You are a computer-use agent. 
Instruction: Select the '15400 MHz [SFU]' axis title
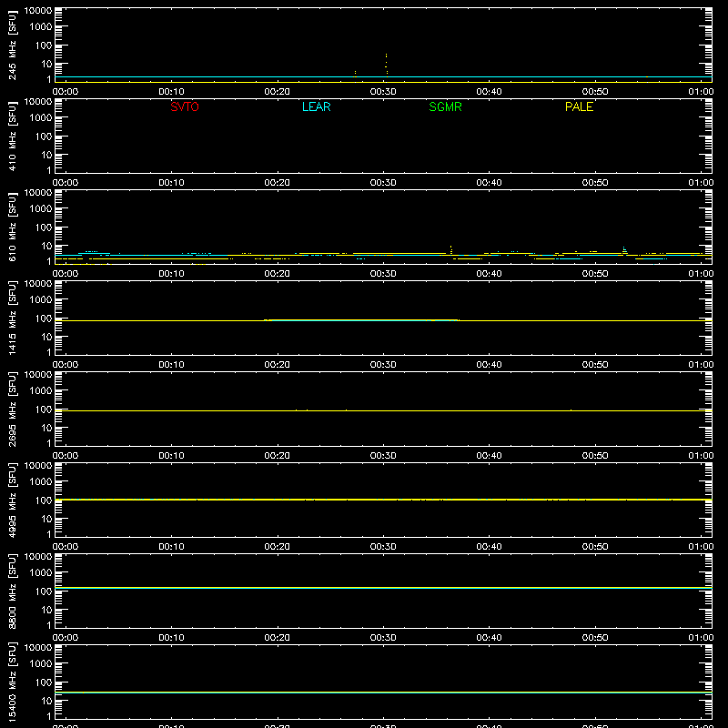pyautogui.click(x=13, y=682)
